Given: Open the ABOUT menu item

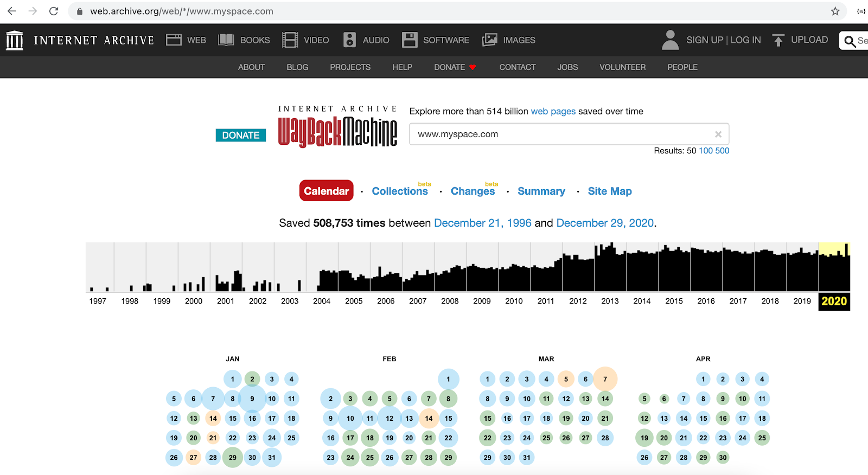Looking at the screenshot, I should (x=251, y=67).
